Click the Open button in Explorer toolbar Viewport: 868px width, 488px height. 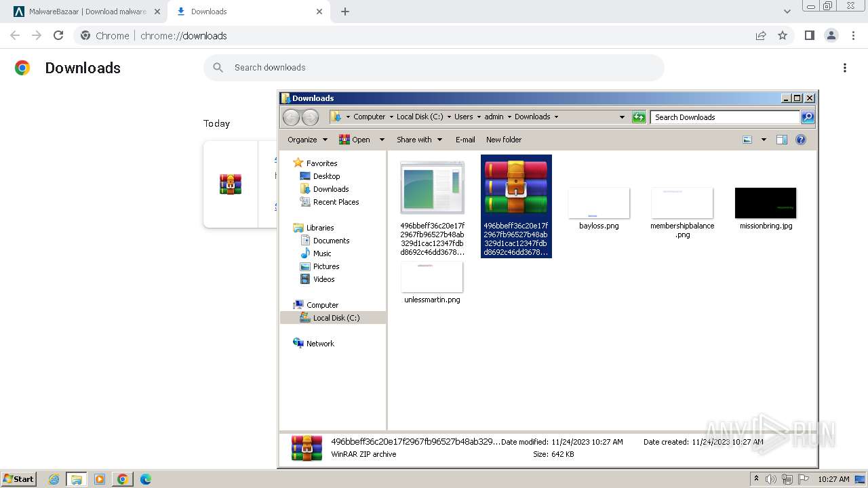coord(355,140)
